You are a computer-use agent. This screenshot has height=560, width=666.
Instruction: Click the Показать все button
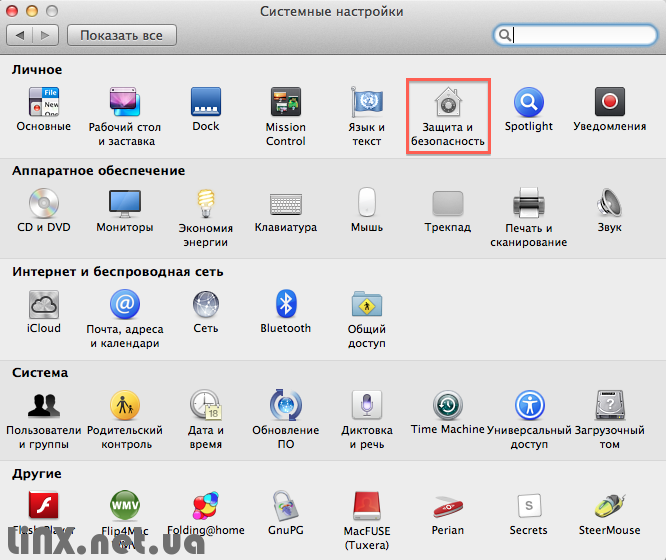click(121, 35)
